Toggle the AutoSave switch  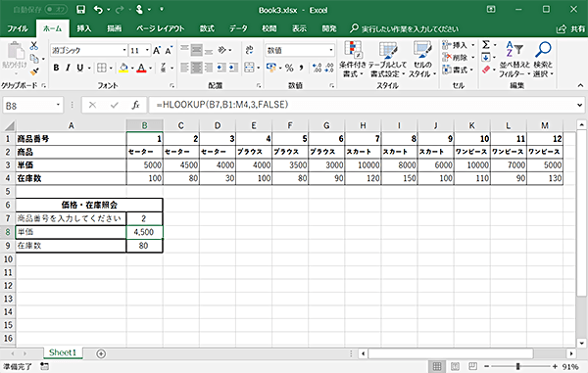click(x=56, y=10)
